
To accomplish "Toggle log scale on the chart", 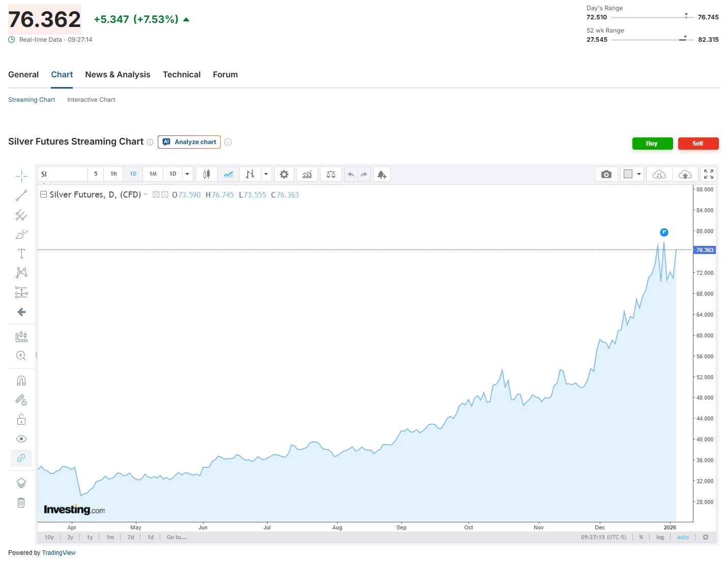I will pyautogui.click(x=660, y=537).
